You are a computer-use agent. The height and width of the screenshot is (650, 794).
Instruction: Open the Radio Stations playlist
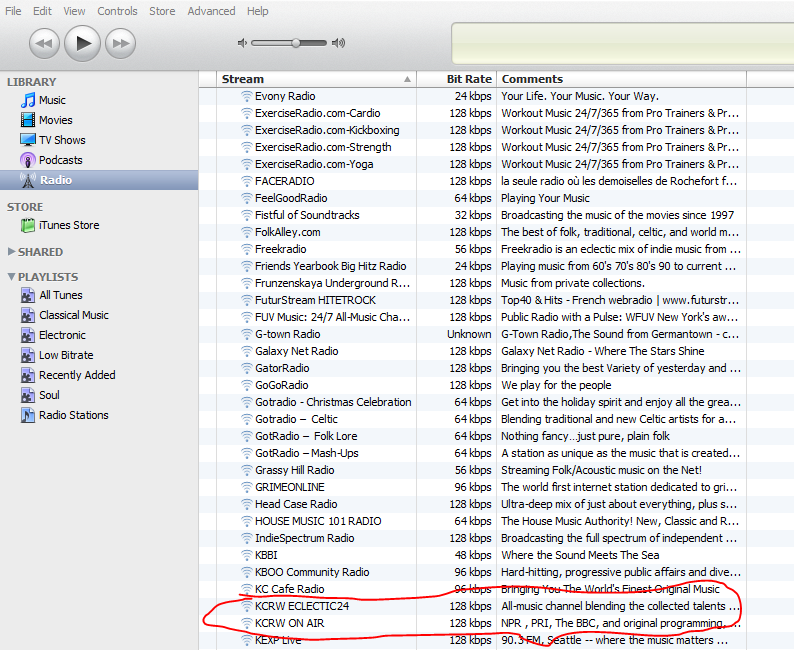pos(73,415)
